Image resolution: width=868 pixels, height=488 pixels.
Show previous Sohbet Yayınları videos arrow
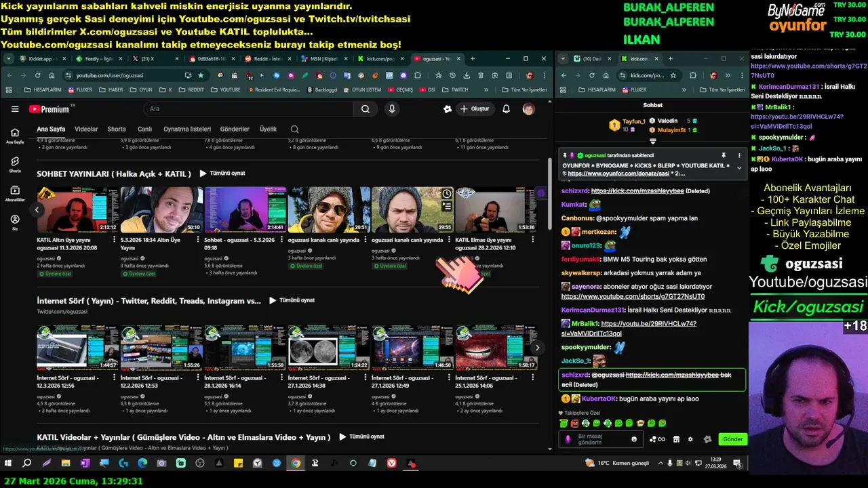37,210
